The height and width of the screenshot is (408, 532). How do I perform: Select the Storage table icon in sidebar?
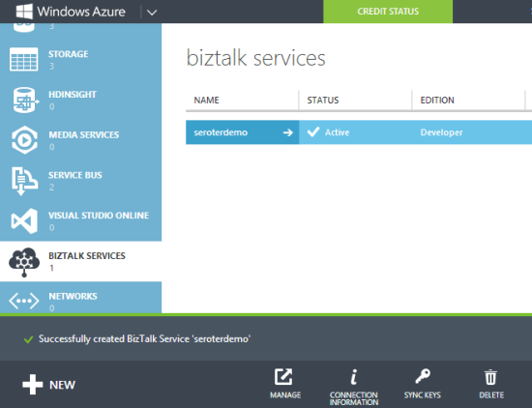[x=24, y=59]
